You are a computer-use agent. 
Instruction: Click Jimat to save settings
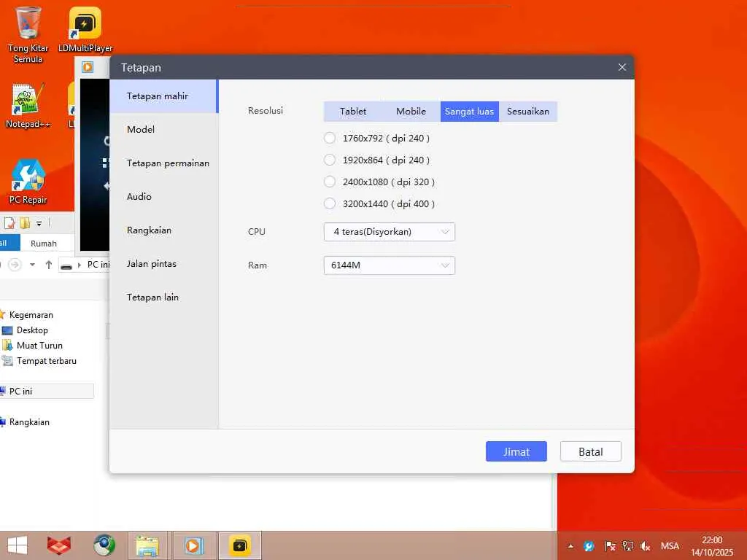coord(516,451)
